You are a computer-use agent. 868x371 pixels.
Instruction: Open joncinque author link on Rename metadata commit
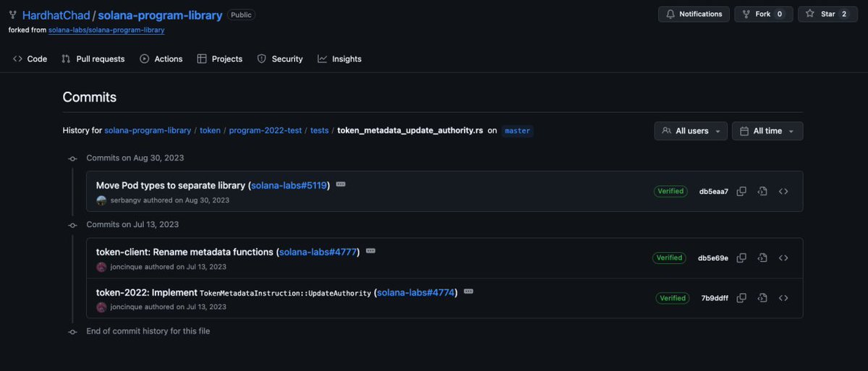click(x=125, y=267)
